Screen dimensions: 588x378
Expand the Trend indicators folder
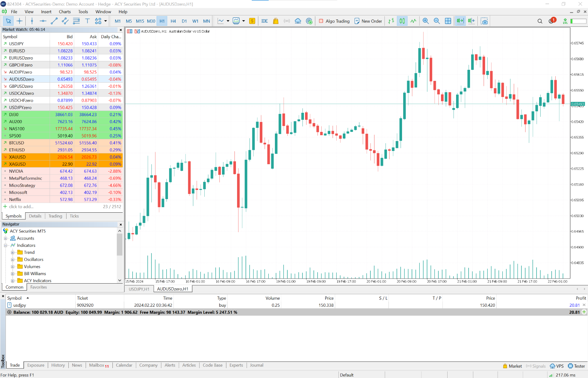coord(12,252)
